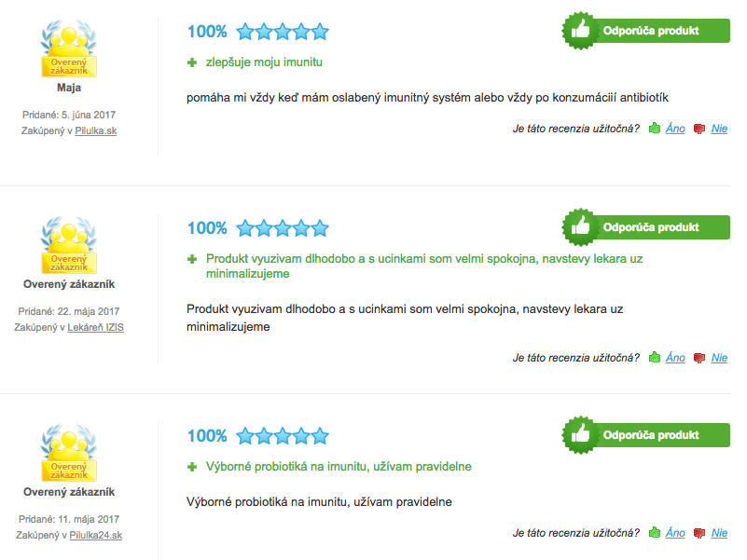Click Odporúča produkt badge in second review

point(645,227)
